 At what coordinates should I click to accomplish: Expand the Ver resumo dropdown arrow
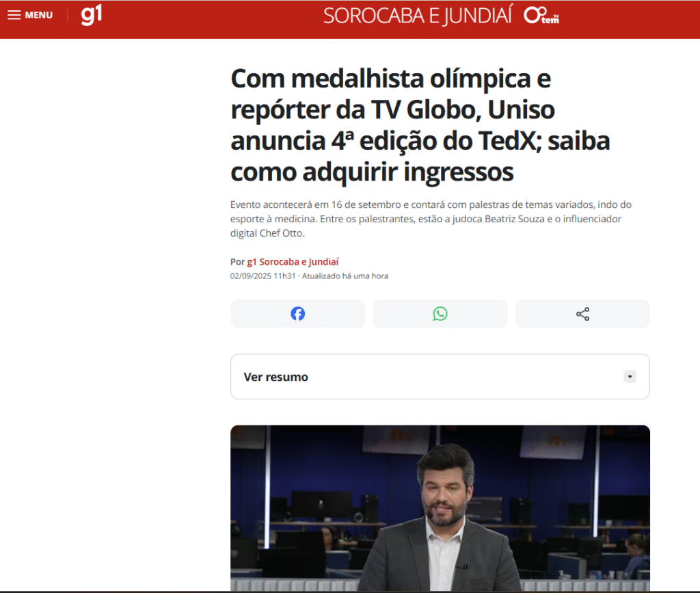630,377
